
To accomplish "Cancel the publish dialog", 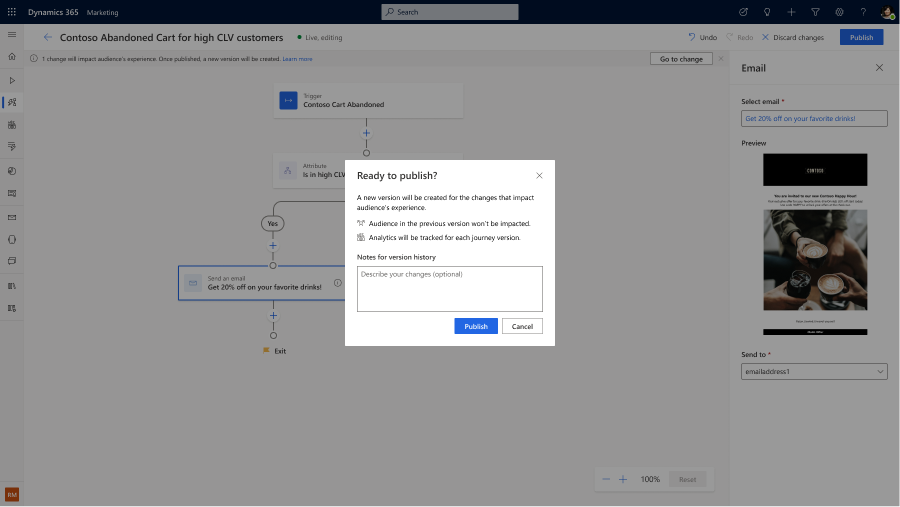I will pyautogui.click(x=522, y=326).
